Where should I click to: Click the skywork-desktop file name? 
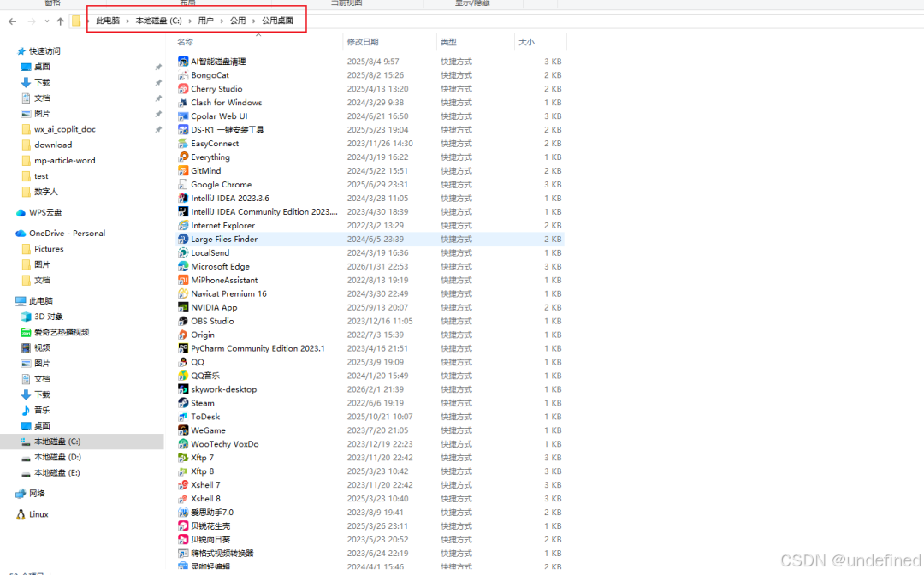(224, 389)
